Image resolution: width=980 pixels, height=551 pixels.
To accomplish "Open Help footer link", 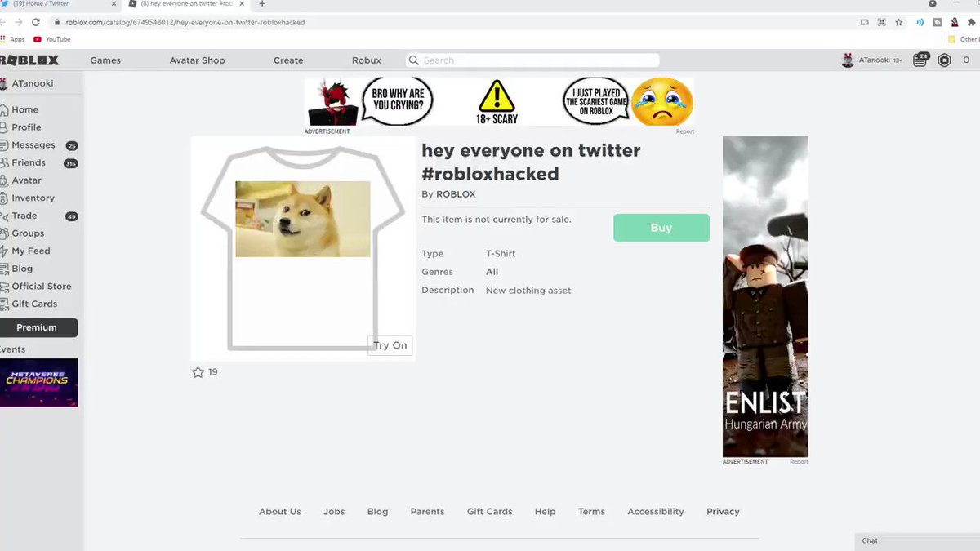I will (545, 512).
